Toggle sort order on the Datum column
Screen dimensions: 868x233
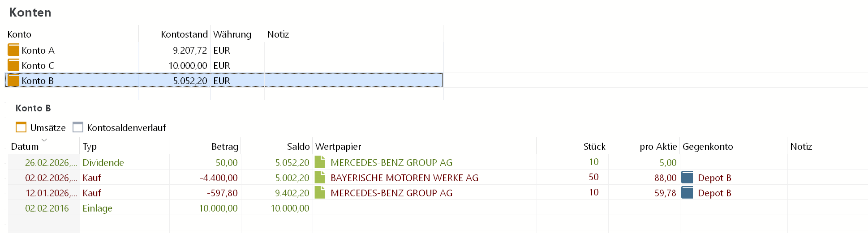(25, 147)
